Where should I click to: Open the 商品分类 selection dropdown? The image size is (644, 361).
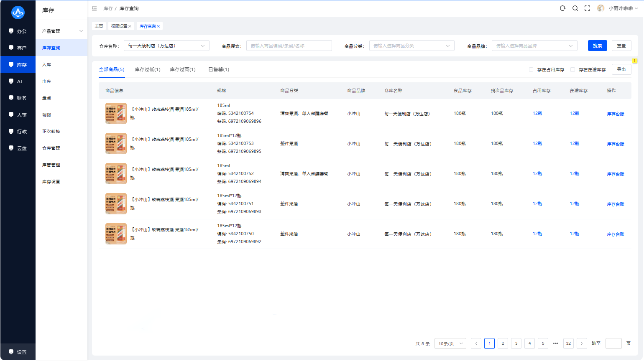412,46
